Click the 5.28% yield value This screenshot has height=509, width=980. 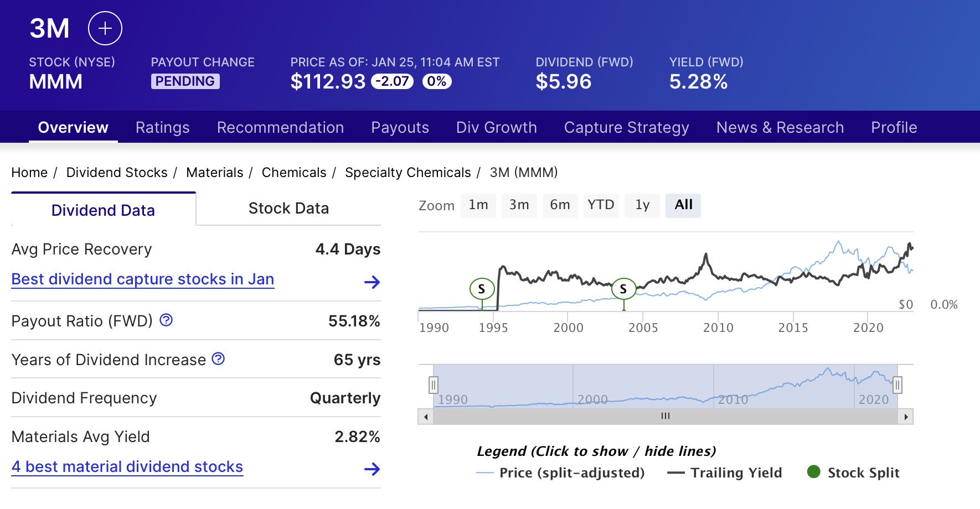click(699, 81)
